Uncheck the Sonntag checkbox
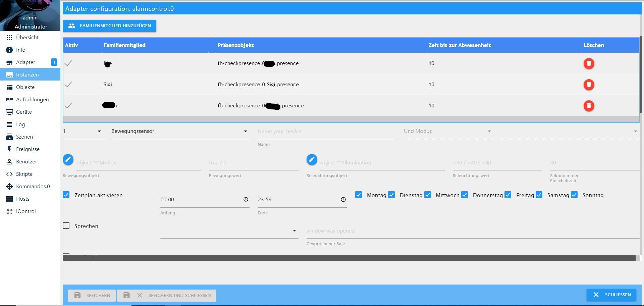Screen dimensions: 644x306 click(x=574, y=195)
